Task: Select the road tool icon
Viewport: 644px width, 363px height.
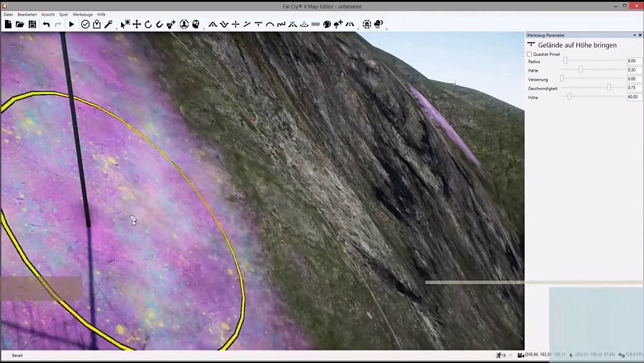Action: click(x=350, y=24)
